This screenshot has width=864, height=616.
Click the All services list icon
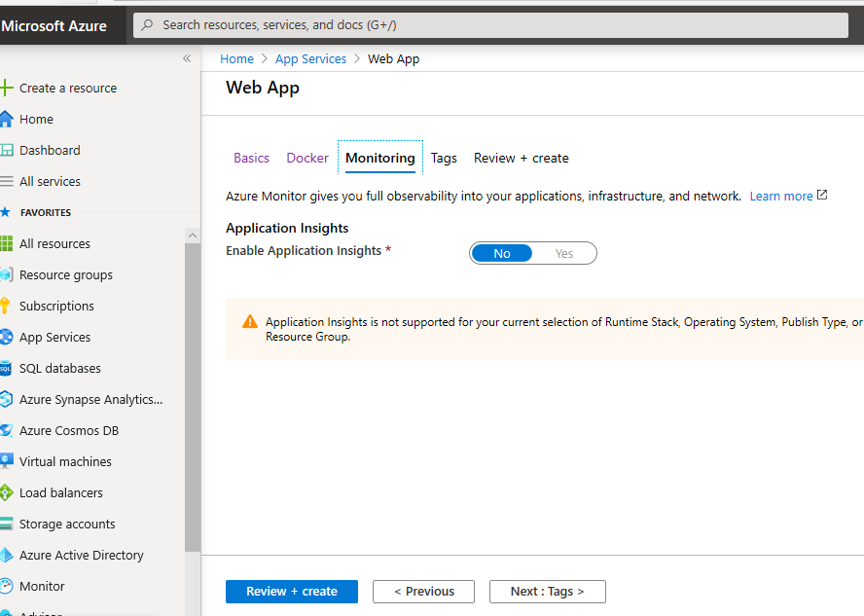point(6,181)
